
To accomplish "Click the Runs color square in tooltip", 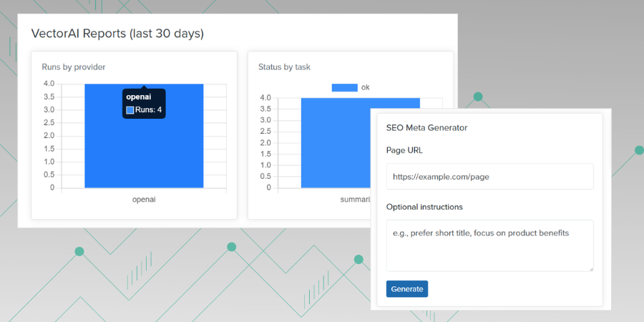I will coord(130,110).
